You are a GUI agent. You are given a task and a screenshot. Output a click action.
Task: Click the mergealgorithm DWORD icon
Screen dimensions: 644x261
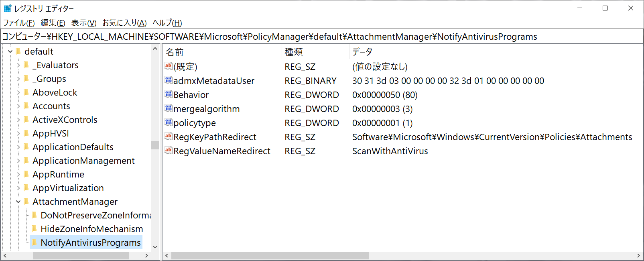click(x=169, y=108)
